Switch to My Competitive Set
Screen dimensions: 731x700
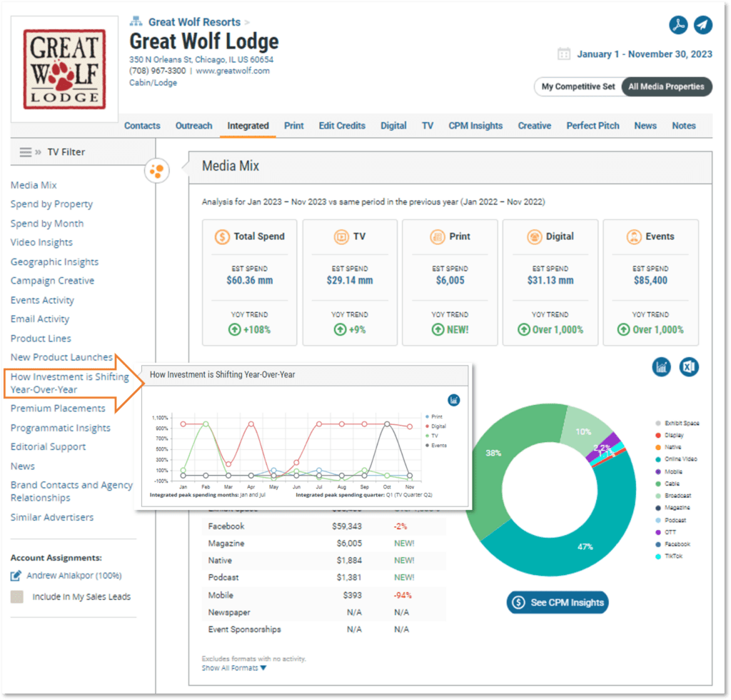578,86
